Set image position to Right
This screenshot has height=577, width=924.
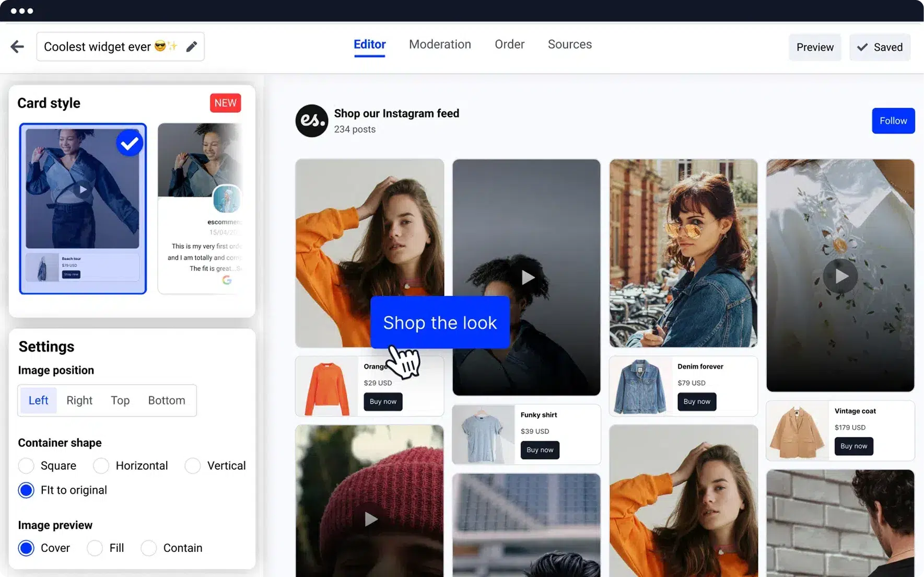tap(79, 400)
